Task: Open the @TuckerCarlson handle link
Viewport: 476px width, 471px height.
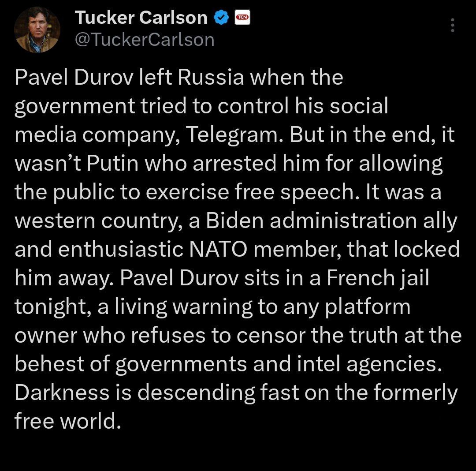Action: tap(145, 40)
